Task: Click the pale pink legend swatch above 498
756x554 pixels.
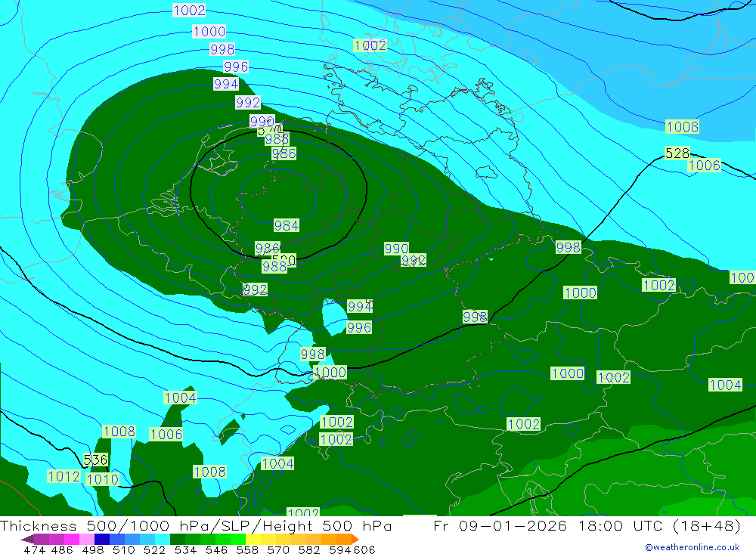Action: [x=87, y=539]
